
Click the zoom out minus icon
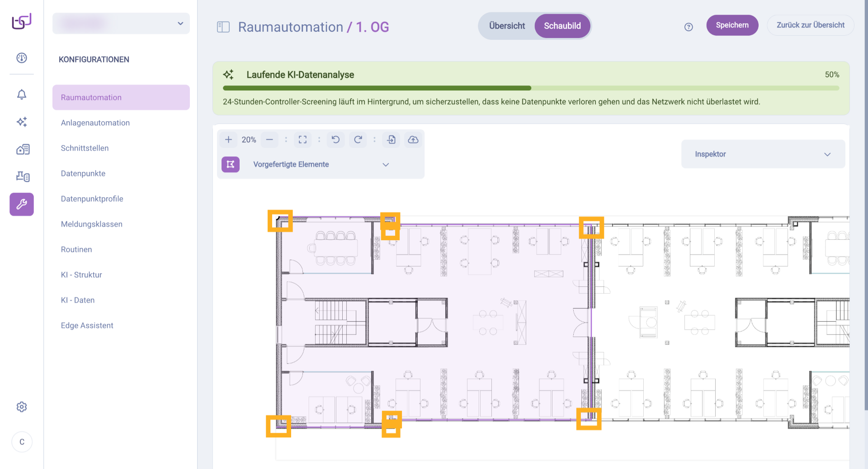269,140
